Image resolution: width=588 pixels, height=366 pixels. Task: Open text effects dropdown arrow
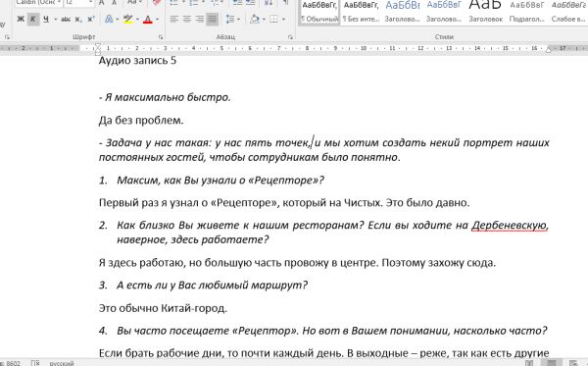(x=118, y=19)
